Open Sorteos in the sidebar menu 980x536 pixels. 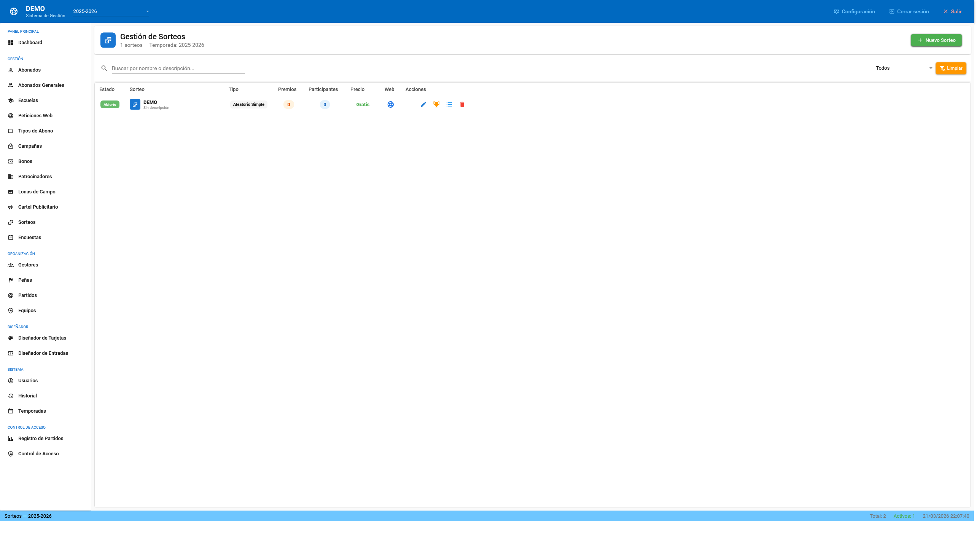tap(27, 222)
